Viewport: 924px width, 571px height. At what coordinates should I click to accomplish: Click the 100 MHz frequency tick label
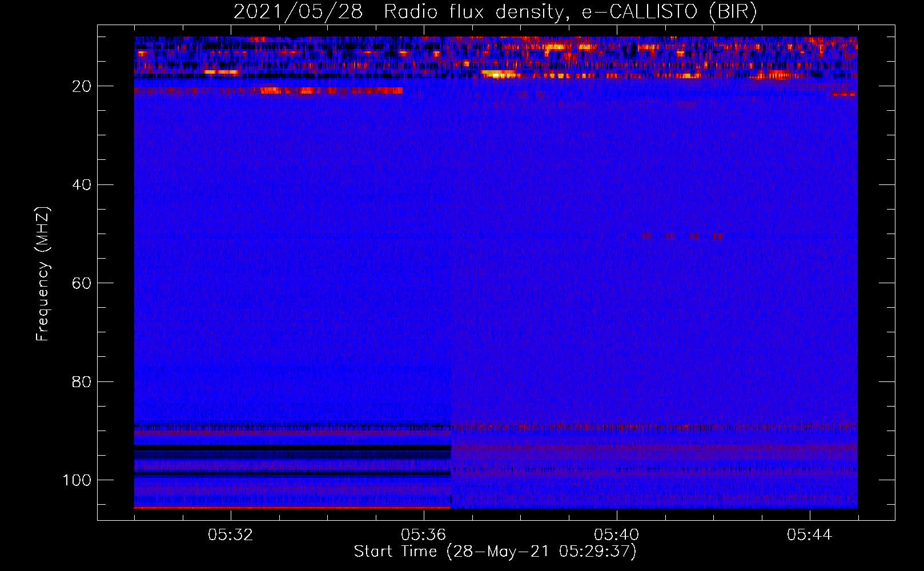coord(77,480)
